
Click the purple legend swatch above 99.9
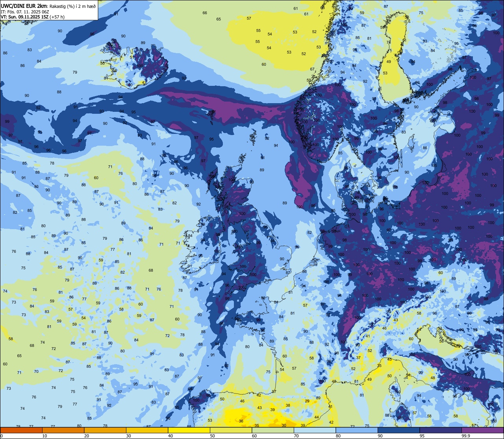tap(482, 430)
